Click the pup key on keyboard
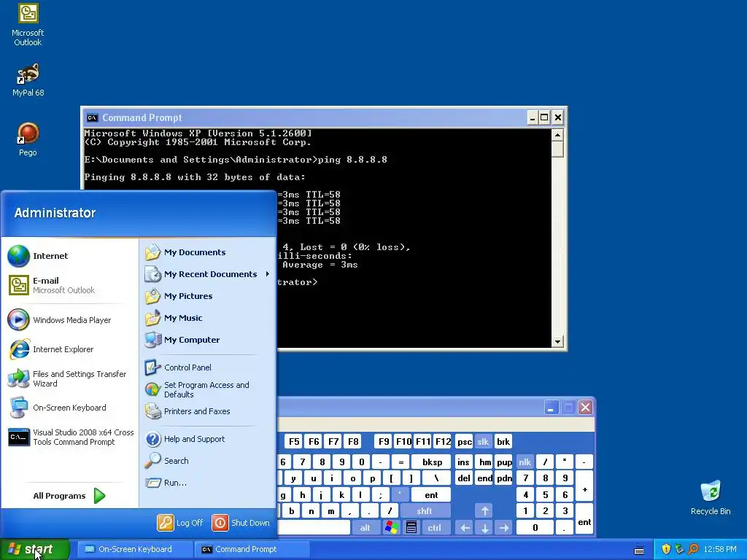The height and width of the screenshot is (560, 747). click(x=504, y=462)
